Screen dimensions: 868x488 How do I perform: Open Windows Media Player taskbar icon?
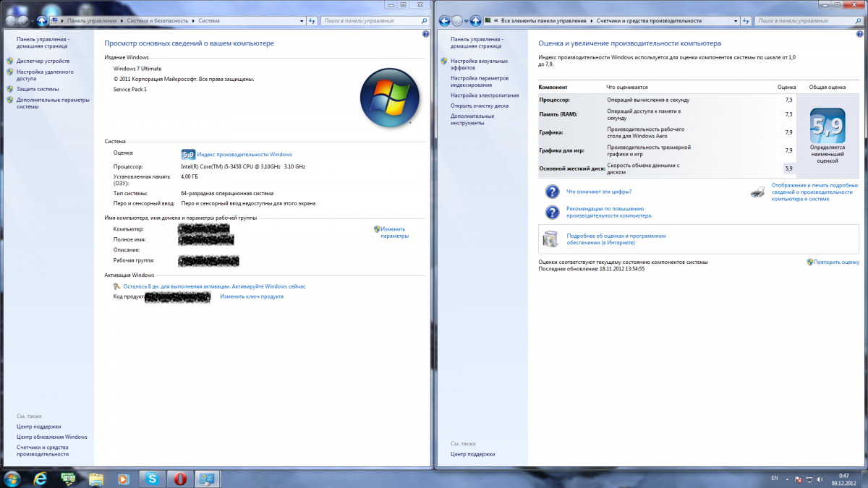(x=123, y=479)
